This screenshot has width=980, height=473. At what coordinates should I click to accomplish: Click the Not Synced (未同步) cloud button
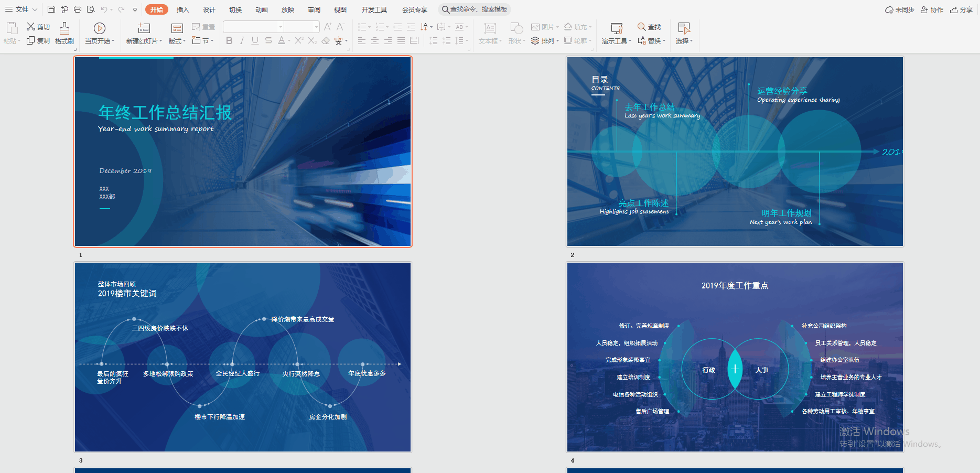899,9
